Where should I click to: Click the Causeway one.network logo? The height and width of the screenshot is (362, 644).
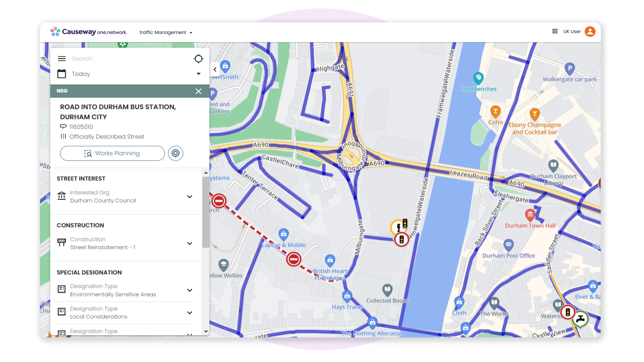(x=88, y=32)
